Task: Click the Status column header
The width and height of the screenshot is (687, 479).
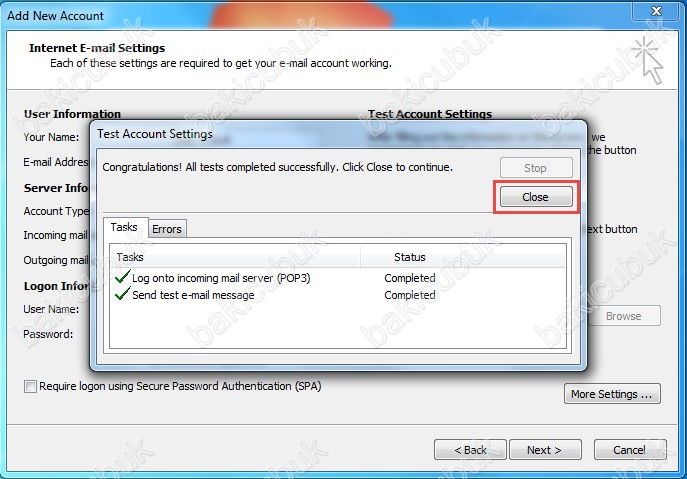Action: coord(410,257)
